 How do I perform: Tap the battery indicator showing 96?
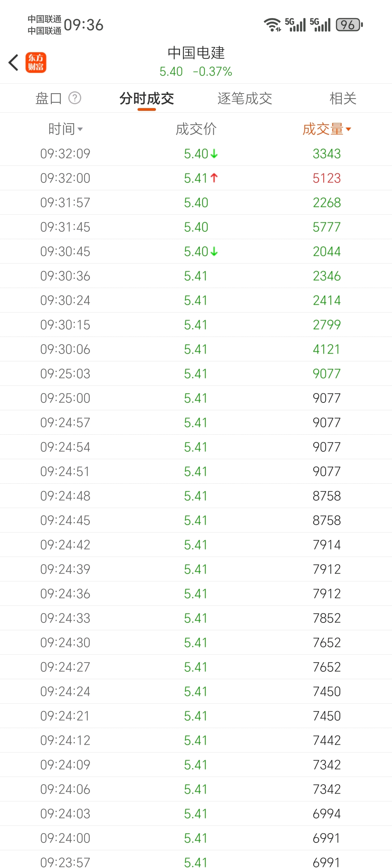[x=349, y=25]
